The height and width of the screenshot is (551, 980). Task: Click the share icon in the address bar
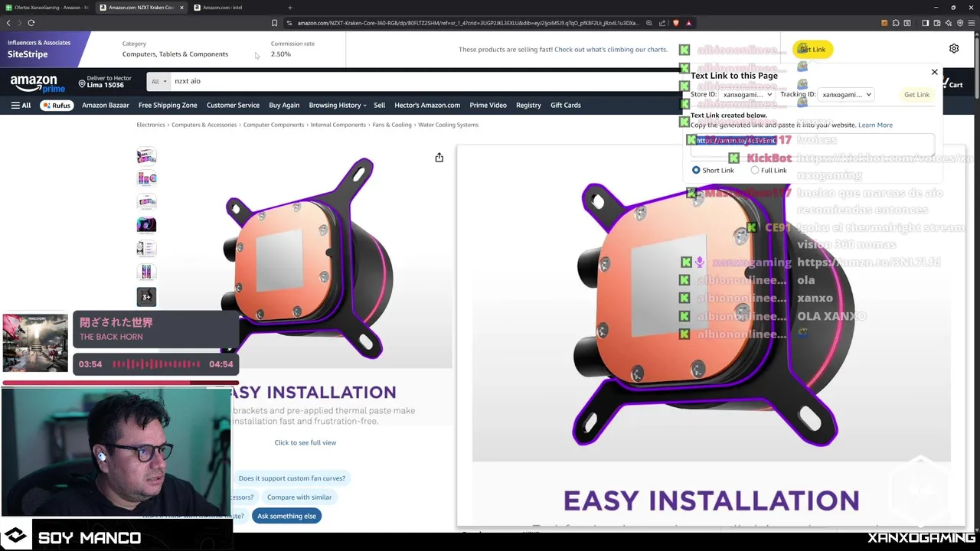pos(662,23)
